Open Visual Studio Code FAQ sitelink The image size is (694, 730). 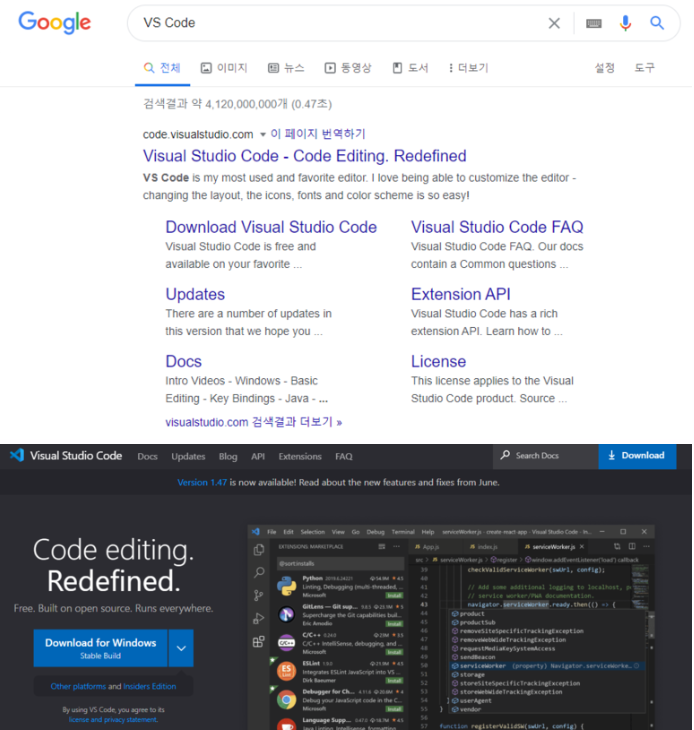(x=497, y=227)
